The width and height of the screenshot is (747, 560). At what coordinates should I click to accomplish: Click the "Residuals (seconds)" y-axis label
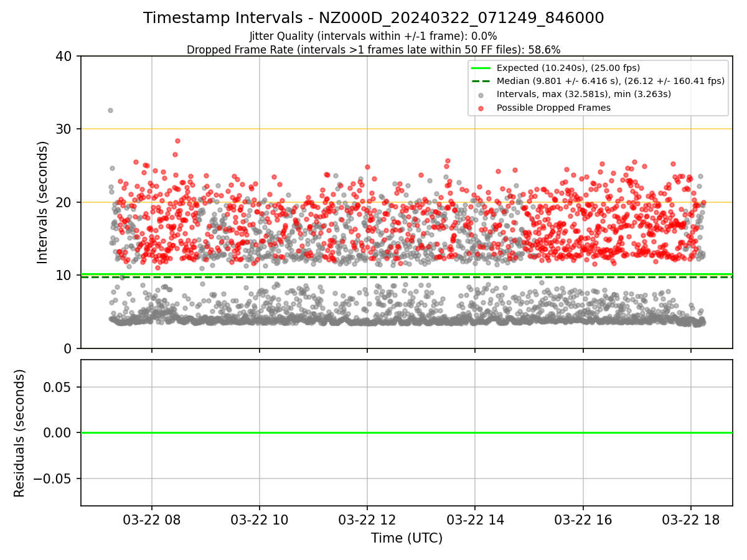(20, 433)
